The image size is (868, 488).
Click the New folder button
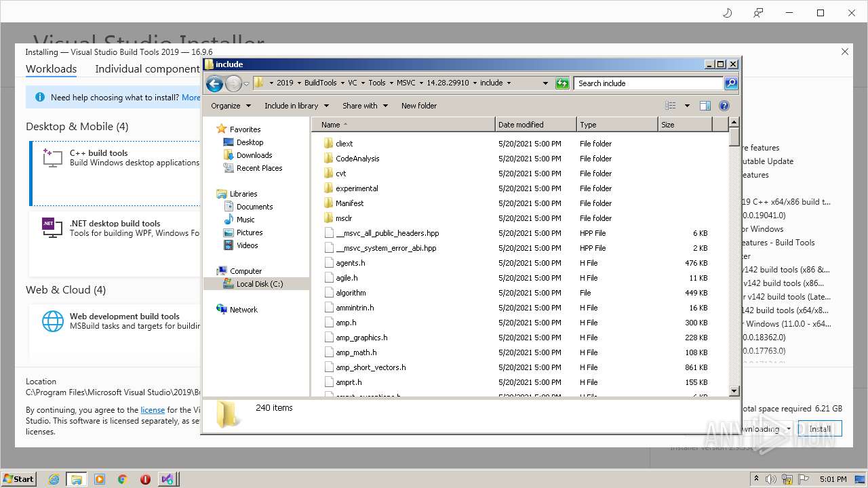419,106
